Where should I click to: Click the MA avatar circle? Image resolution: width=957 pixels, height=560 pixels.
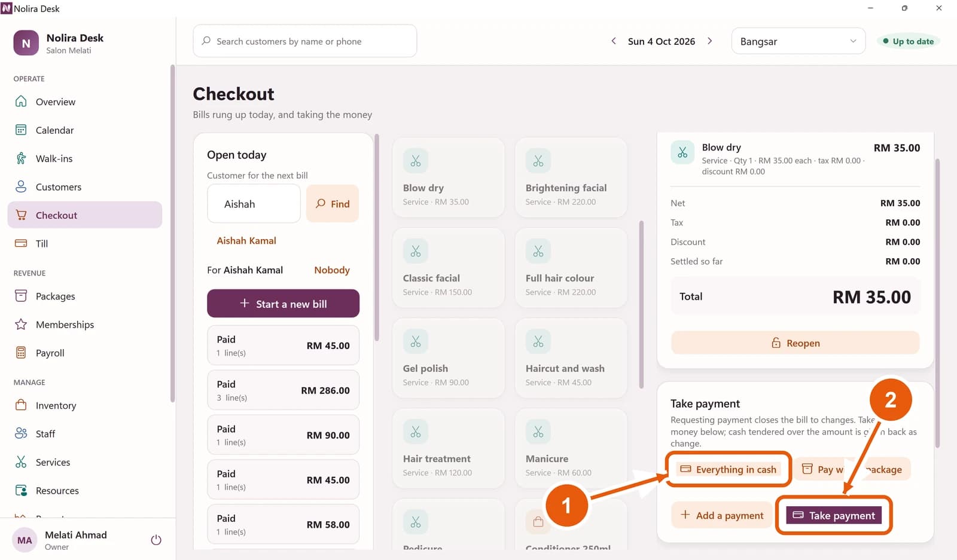point(25,540)
